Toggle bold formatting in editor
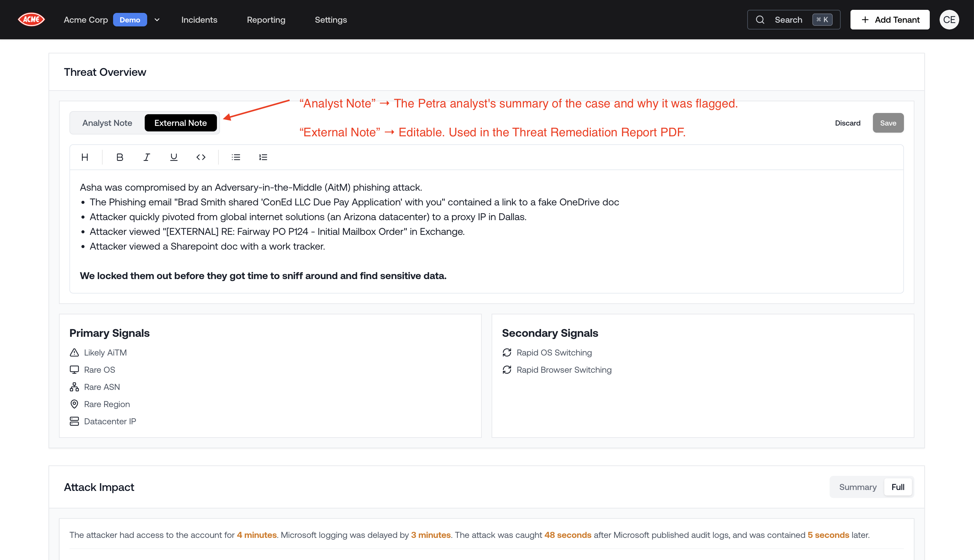This screenshot has width=974, height=560. tap(120, 157)
